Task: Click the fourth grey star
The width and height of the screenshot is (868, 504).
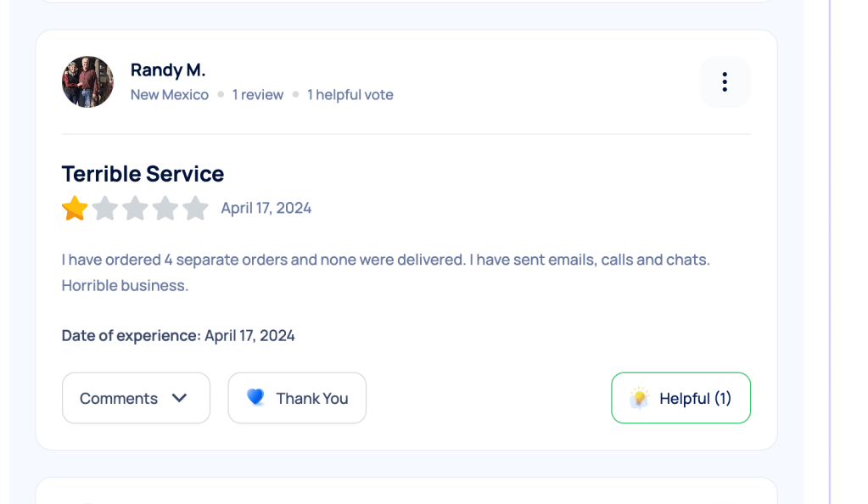Action: (165, 208)
